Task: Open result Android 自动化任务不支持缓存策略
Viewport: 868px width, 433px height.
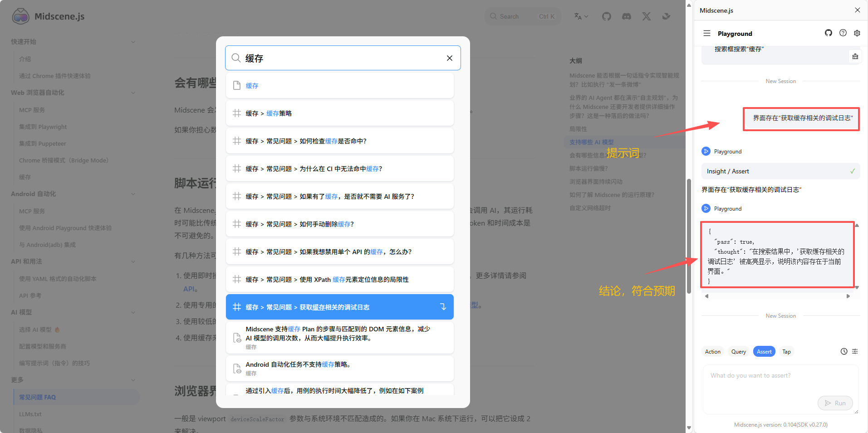Action: [340, 369]
